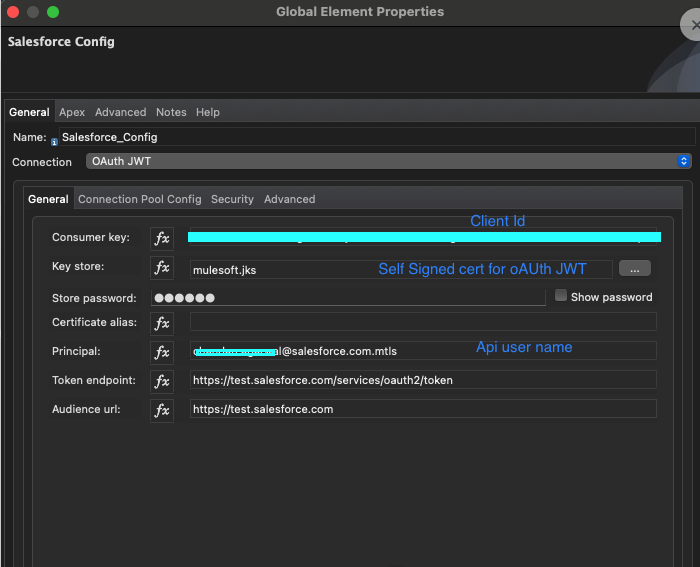700x567 pixels.
Task: Click the info icon beside Name label
Action: [54, 142]
